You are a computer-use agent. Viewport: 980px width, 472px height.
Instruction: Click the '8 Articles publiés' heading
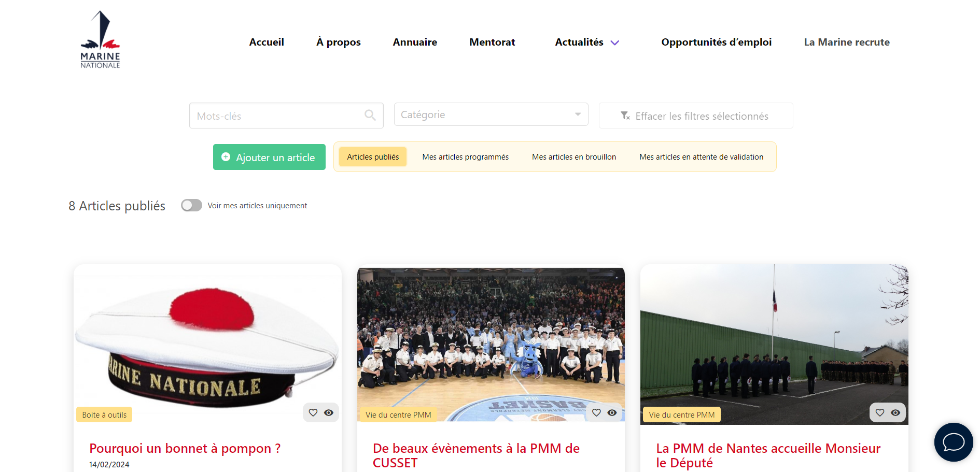[x=117, y=206]
